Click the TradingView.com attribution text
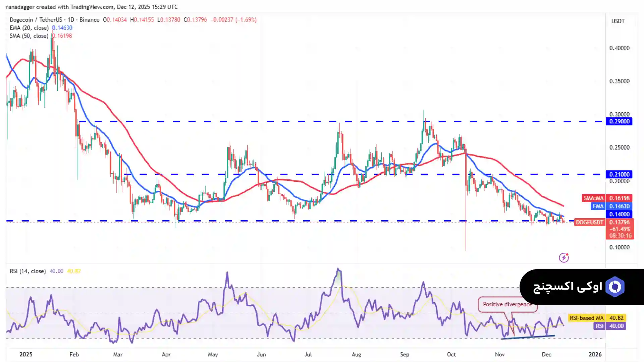The width and height of the screenshot is (644, 362). click(x=92, y=7)
